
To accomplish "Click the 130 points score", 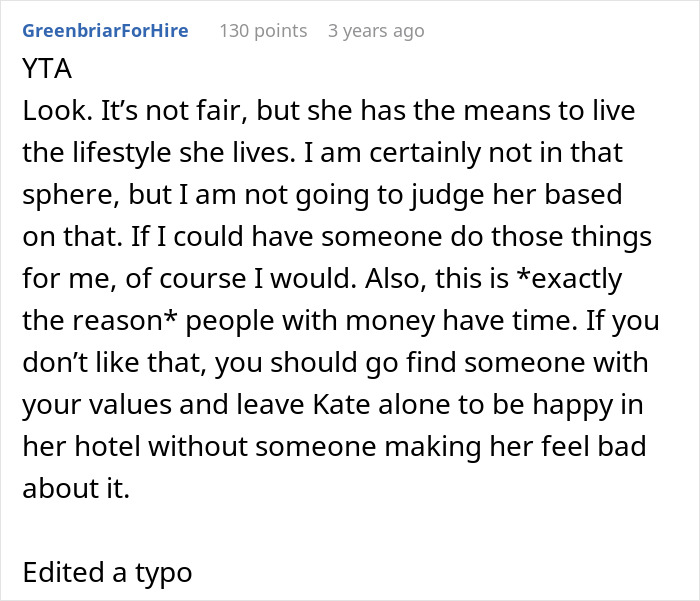I will (x=263, y=31).
